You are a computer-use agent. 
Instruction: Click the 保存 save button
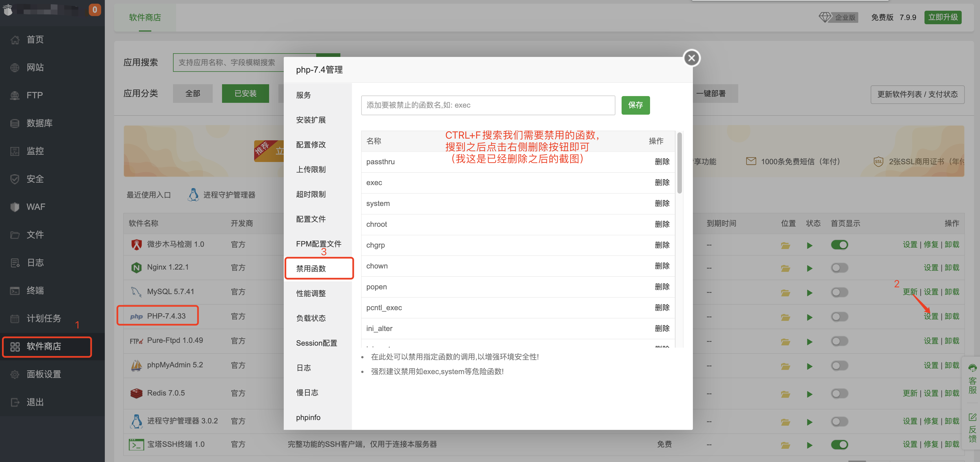(x=635, y=105)
